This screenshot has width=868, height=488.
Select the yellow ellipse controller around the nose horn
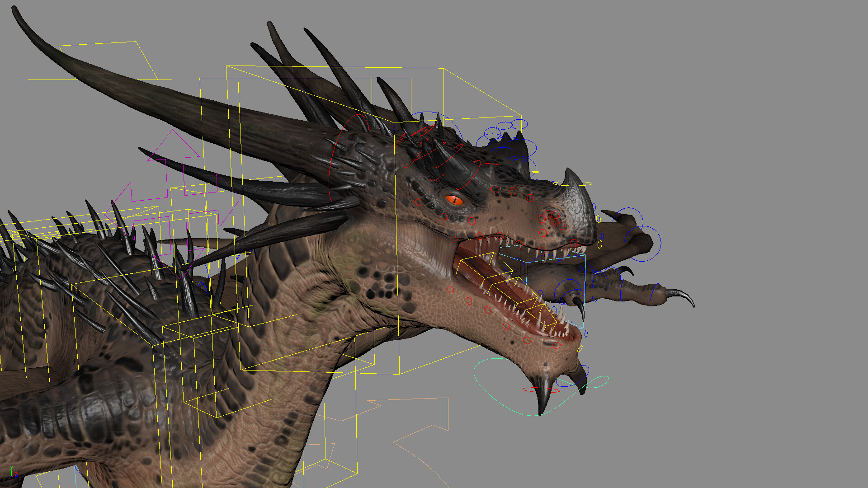click(573, 183)
